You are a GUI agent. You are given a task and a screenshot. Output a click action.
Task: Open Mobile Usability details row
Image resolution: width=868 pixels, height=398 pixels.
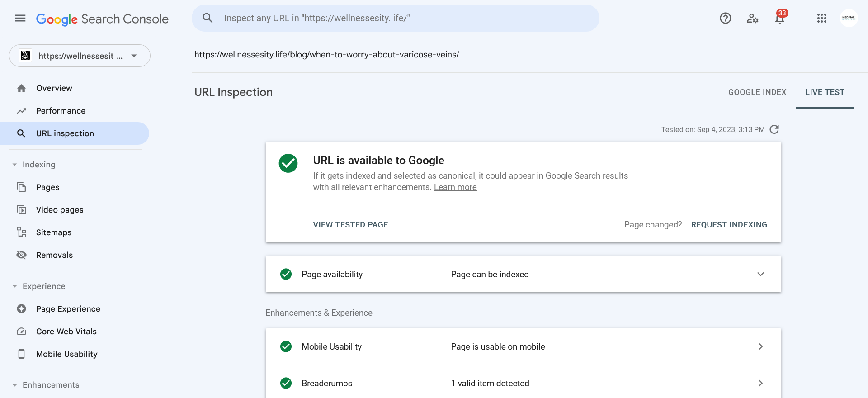coord(523,346)
